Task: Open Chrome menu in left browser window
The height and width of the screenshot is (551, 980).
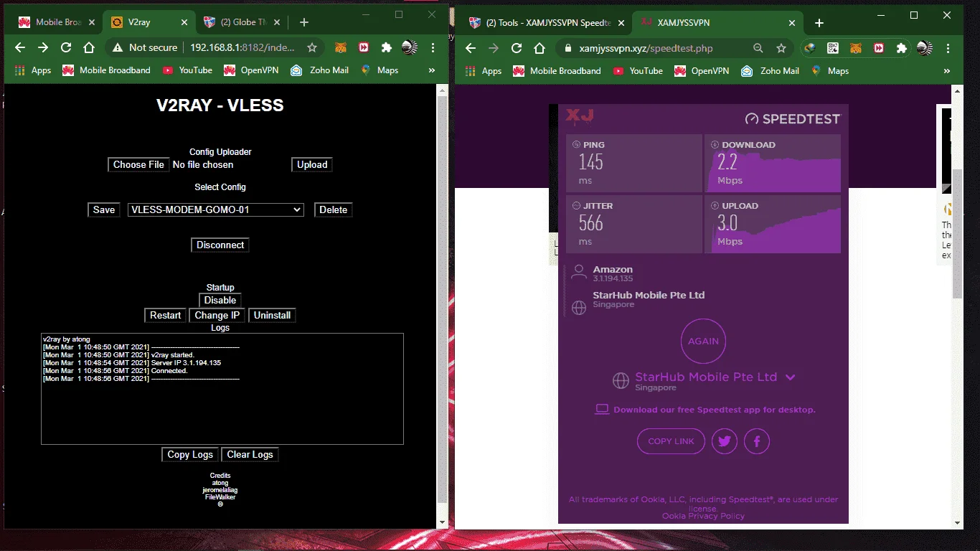Action: (433, 47)
